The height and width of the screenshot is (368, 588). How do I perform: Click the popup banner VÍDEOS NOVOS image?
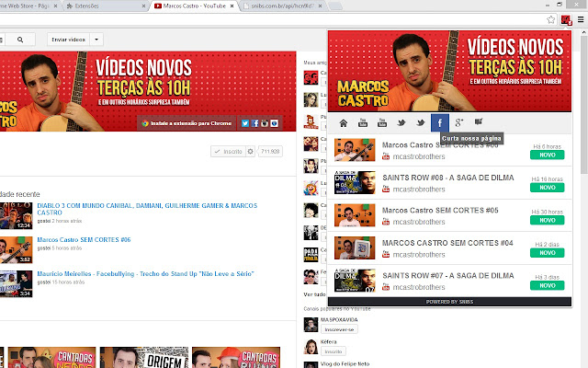449,71
